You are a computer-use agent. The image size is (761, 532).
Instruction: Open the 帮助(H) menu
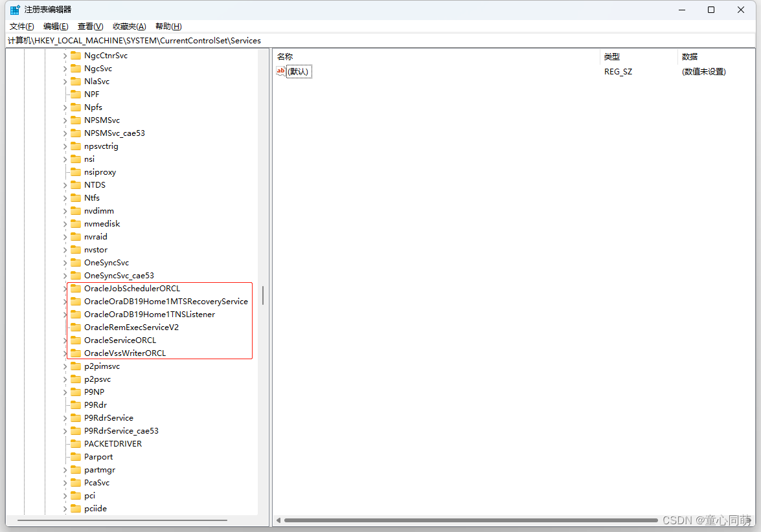click(168, 26)
